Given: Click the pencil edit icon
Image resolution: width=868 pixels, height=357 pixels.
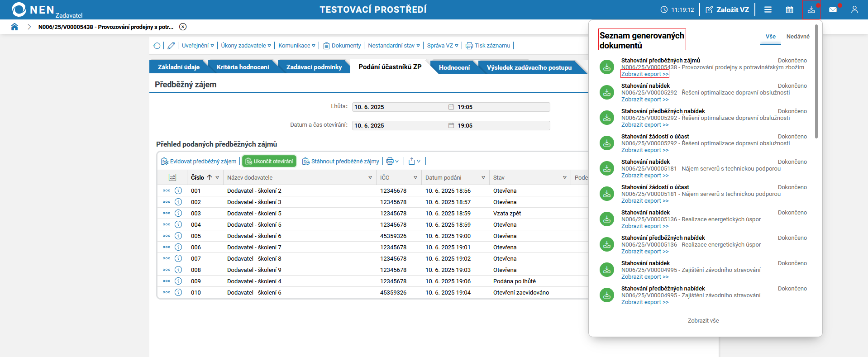Looking at the screenshot, I should point(171,46).
